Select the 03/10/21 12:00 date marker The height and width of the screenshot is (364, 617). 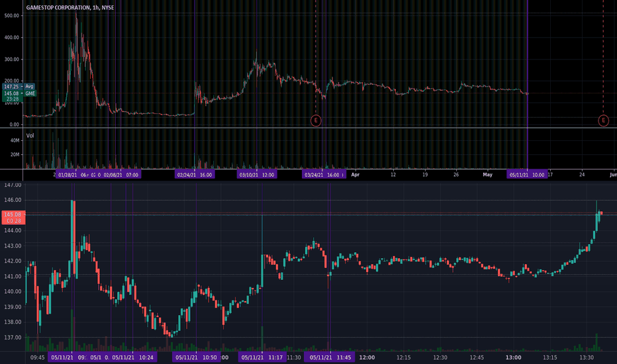pyautogui.click(x=257, y=175)
